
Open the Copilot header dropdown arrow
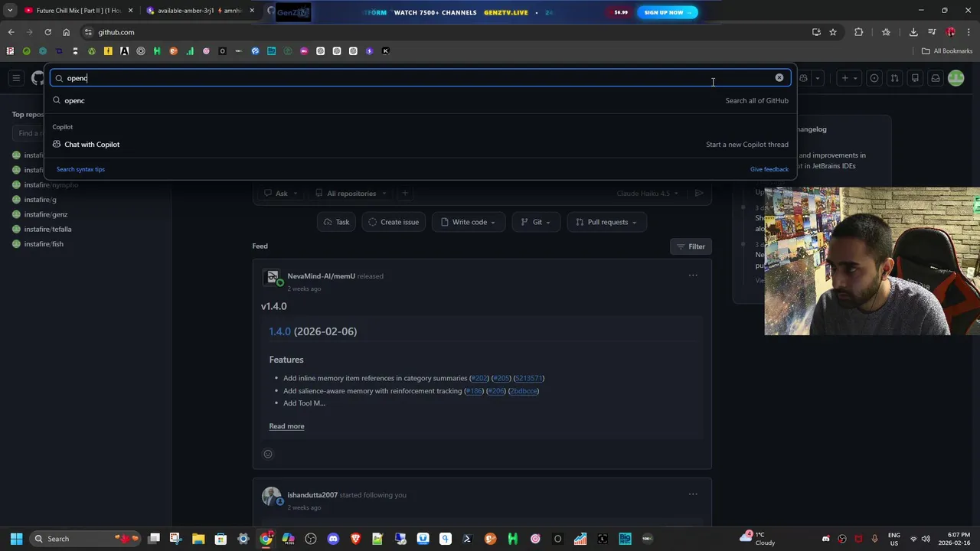(x=817, y=78)
